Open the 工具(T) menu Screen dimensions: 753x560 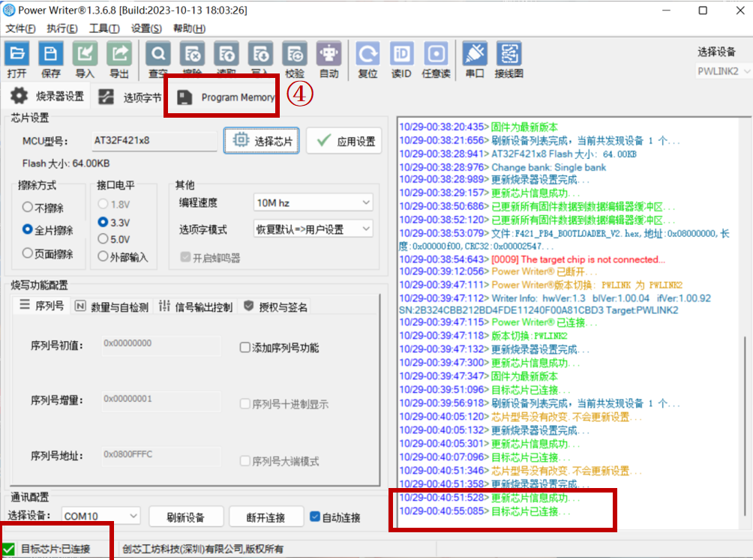click(x=104, y=28)
